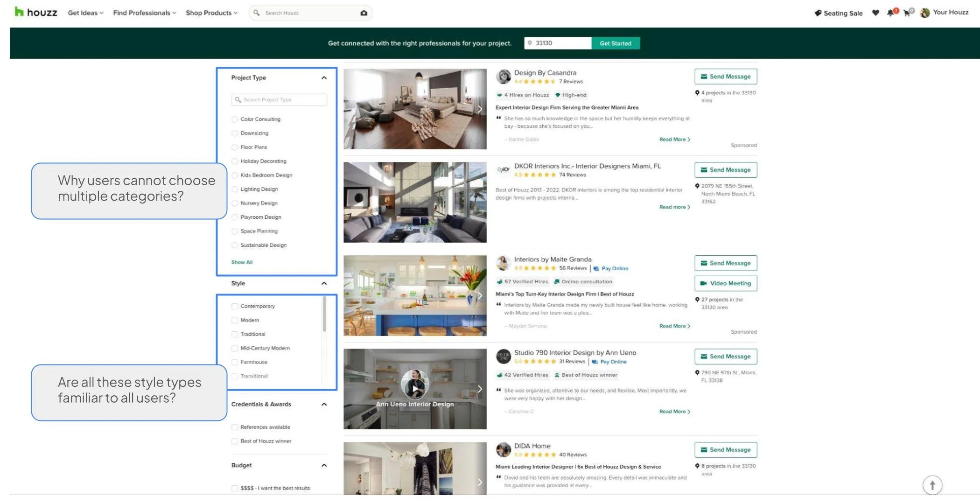Click the Houzz logo
This screenshot has width=980, height=504.
click(35, 13)
